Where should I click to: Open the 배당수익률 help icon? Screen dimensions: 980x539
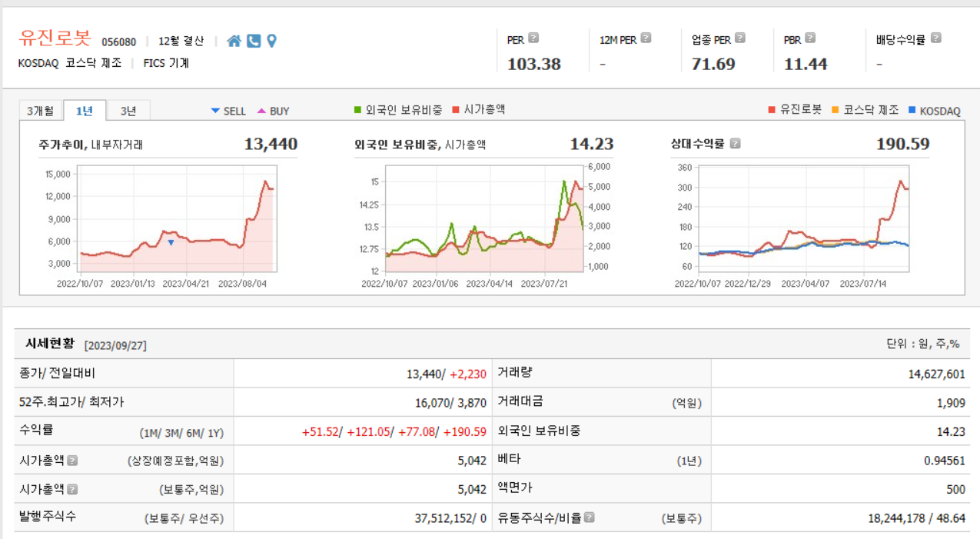point(935,38)
